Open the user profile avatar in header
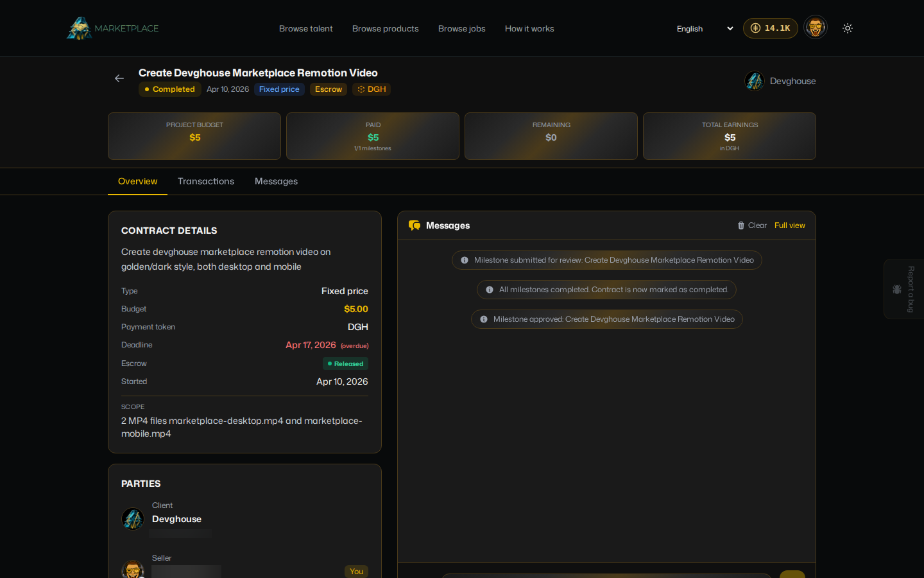The image size is (924, 578). (x=816, y=28)
